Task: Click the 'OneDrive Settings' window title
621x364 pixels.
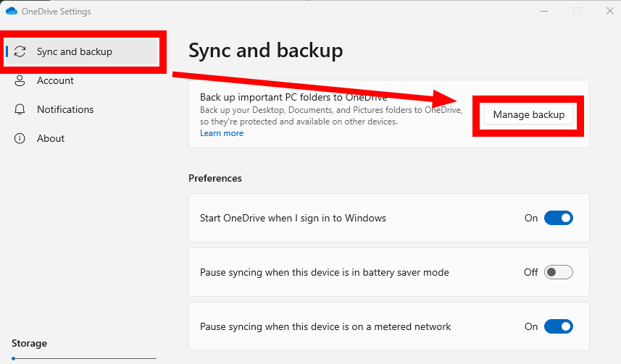Action: coord(57,12)
